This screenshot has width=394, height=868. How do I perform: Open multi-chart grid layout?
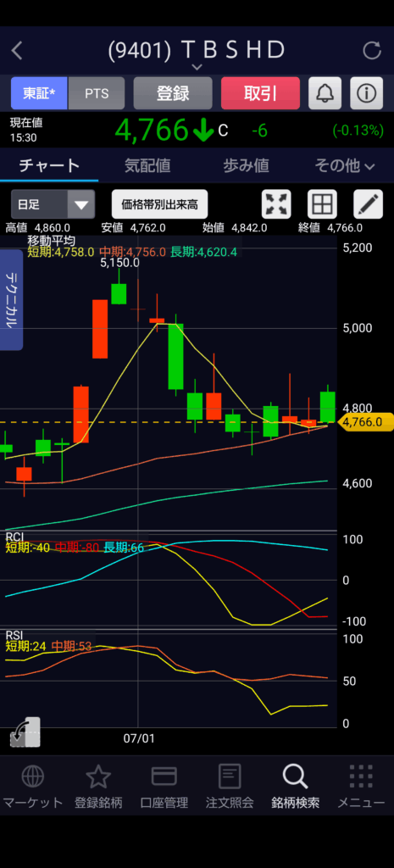tap(322, 204)
